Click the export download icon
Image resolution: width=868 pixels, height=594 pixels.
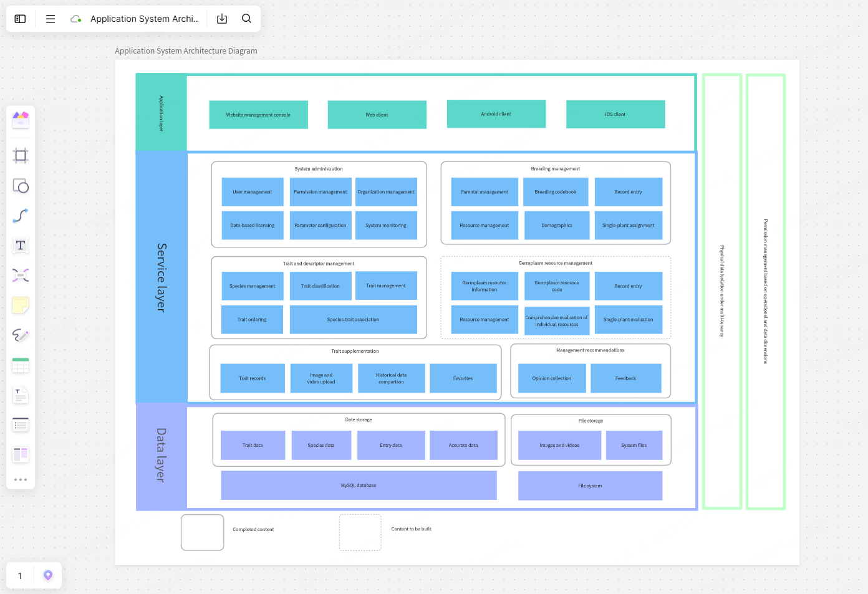coord(222,19)
